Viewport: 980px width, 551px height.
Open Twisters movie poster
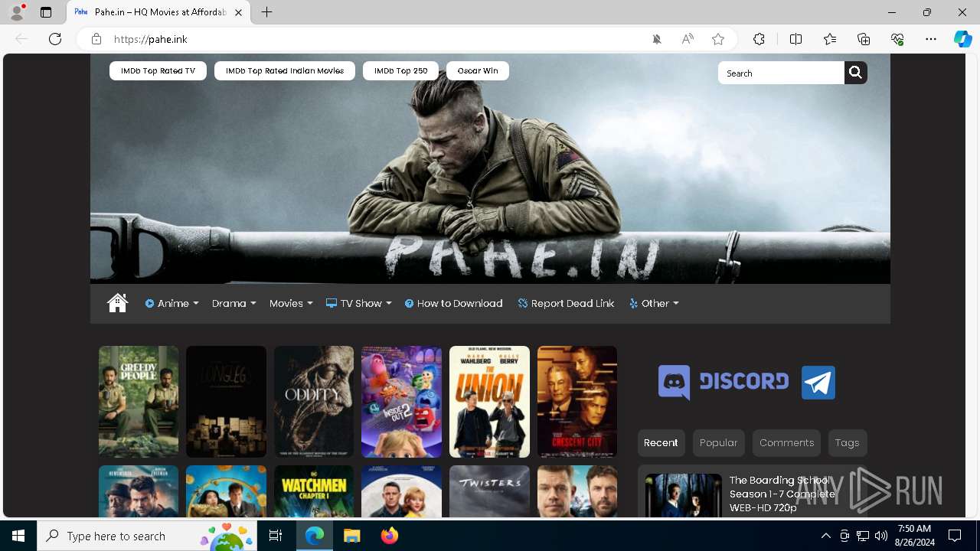coord(489,491)
